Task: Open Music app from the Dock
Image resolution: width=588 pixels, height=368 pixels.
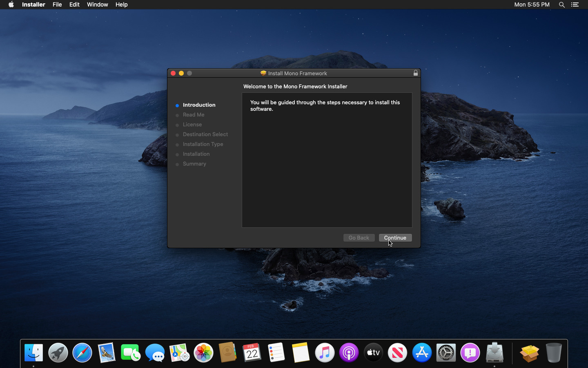Action: point(325,352)
